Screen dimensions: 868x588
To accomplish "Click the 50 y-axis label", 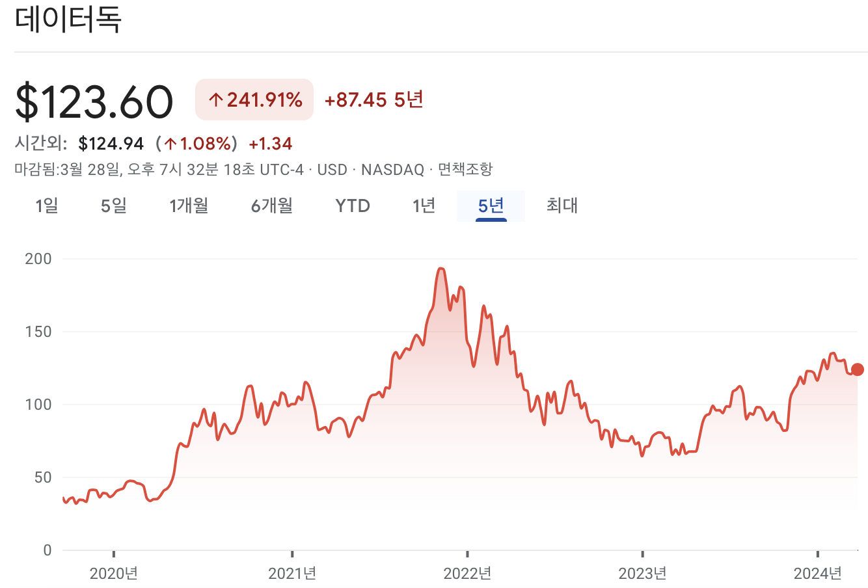I will (x=42, y=477).
